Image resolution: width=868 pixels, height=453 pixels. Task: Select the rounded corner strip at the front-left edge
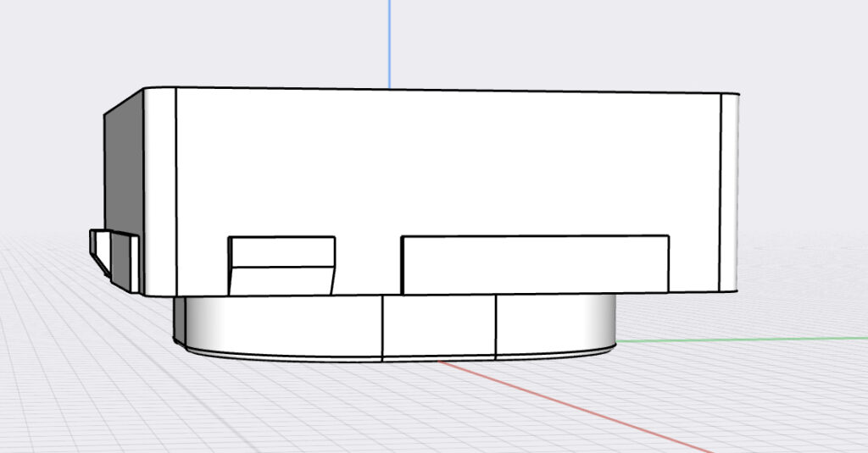(x=160, y=191)
